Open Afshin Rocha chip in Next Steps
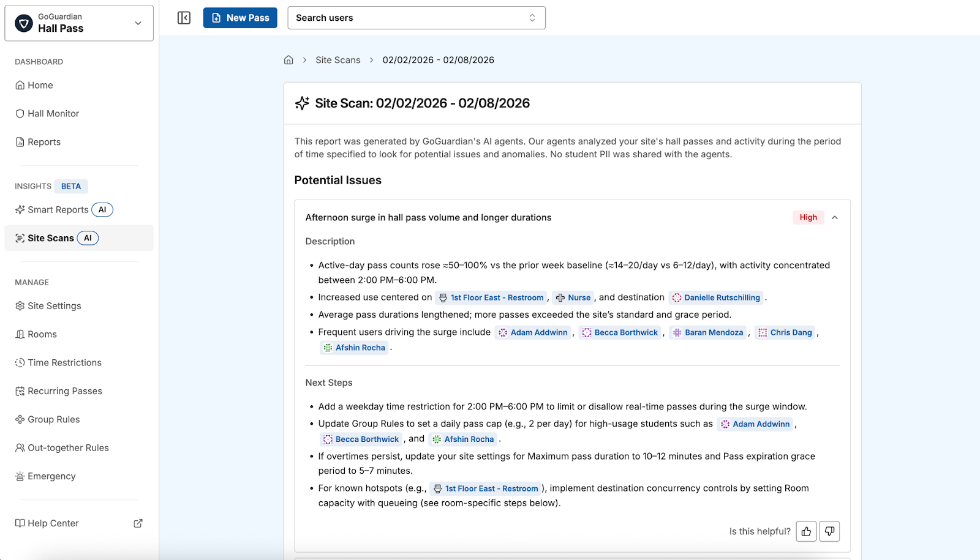 click(463, 439)
